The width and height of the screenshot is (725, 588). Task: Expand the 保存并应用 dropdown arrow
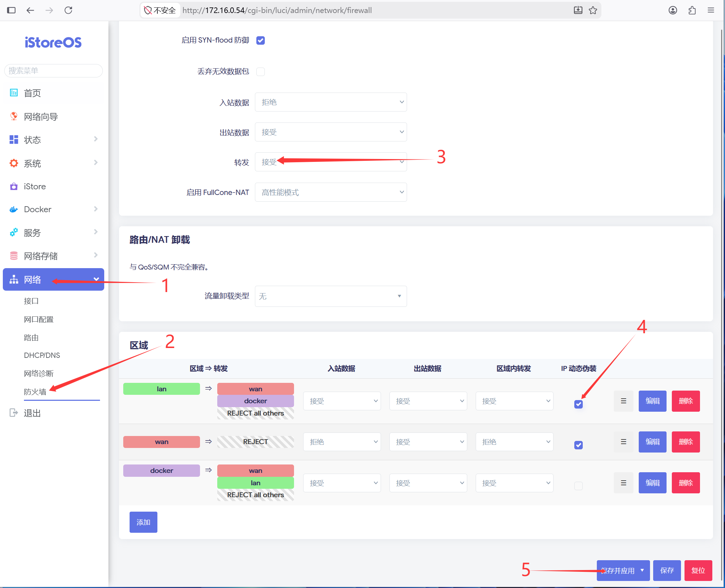(x=643, y=570)
